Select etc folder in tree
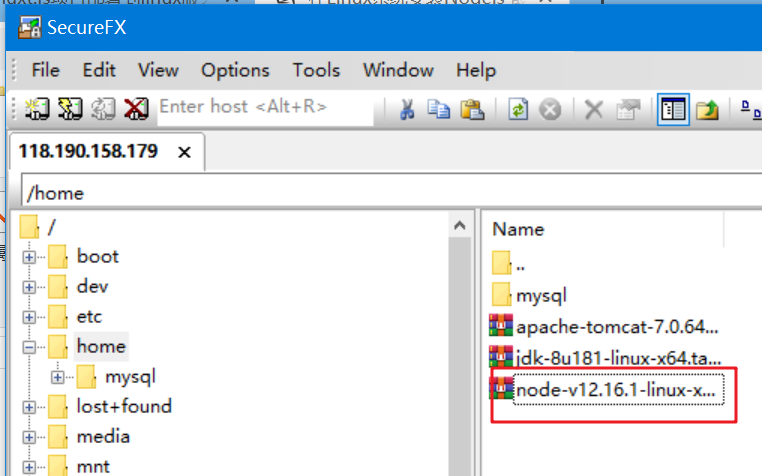This screenshot has width=762, height=476. pyautogui.click(x=89, y=317)
